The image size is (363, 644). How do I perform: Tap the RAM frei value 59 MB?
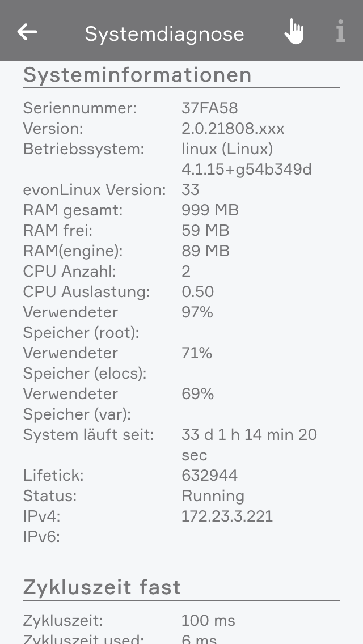click(205, 231)
